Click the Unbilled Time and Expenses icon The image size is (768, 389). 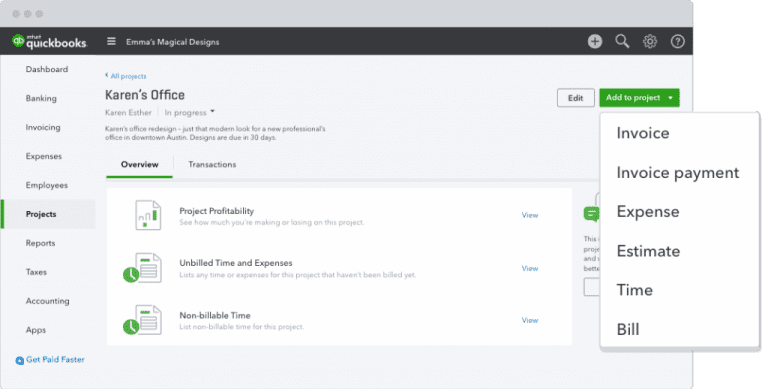point(143,267)
